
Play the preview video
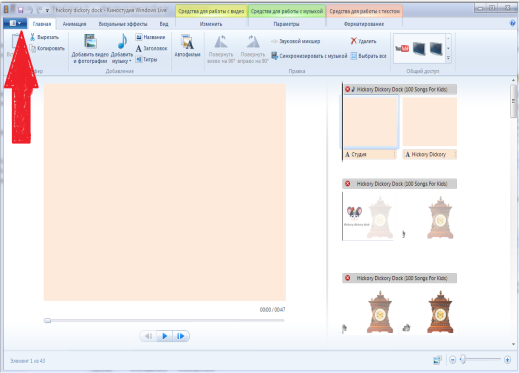(164, 336)
